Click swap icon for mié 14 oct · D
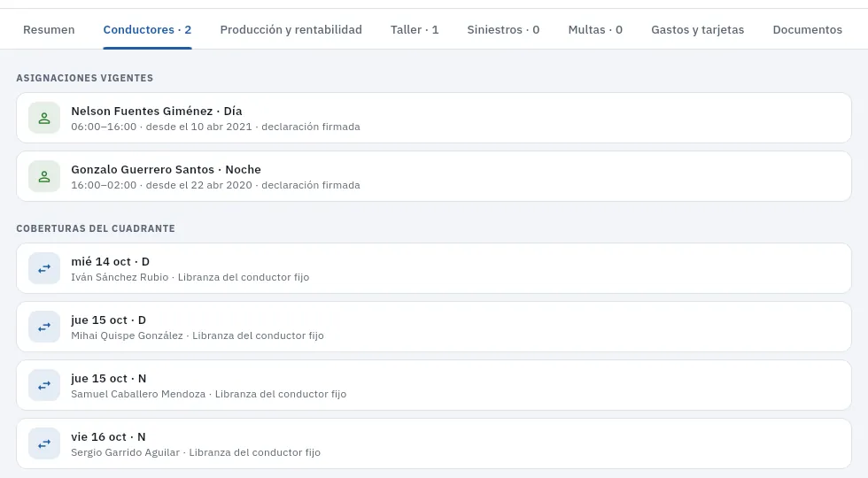Image resolution: width=868 pixels, height=478 pixels. coord(44,268)
